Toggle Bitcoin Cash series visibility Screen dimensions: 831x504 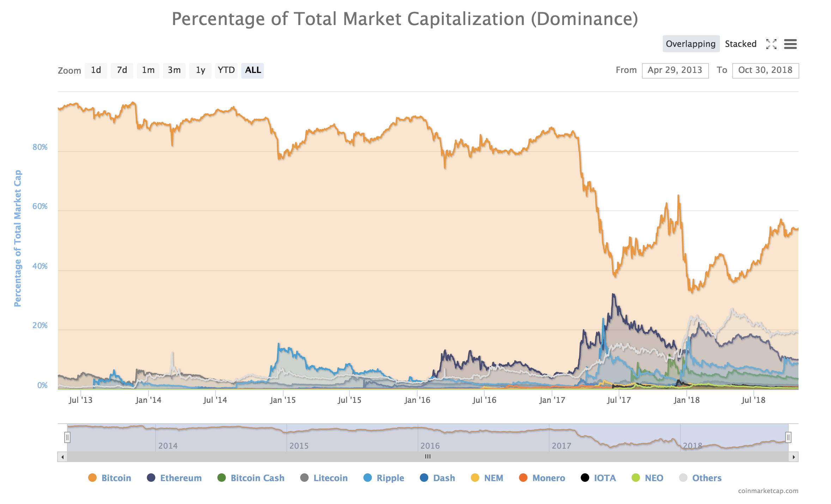tap(257, 478)
